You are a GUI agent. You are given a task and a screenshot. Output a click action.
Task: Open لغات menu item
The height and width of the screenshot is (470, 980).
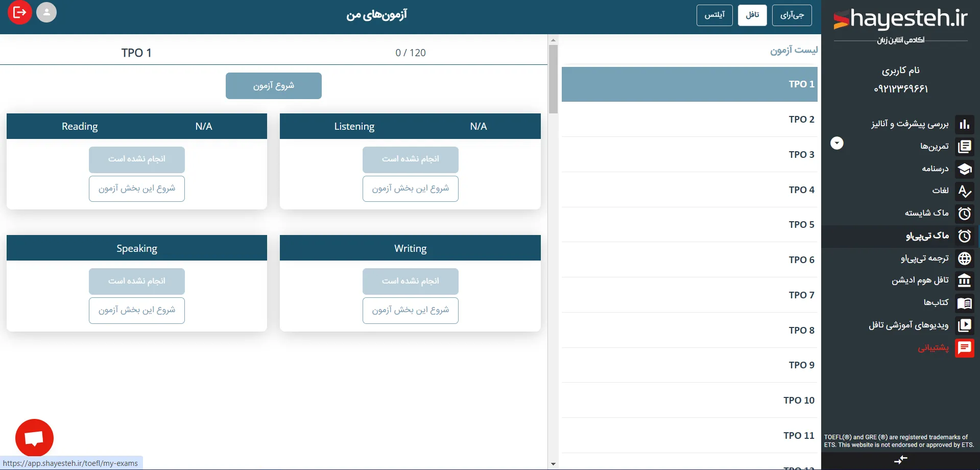pos(940,191)
